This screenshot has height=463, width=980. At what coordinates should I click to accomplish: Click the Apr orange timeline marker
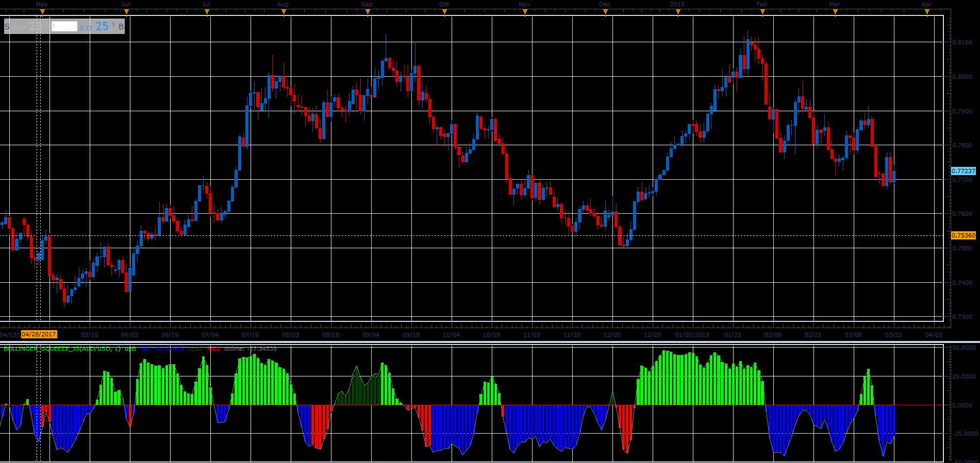[927, 11]
